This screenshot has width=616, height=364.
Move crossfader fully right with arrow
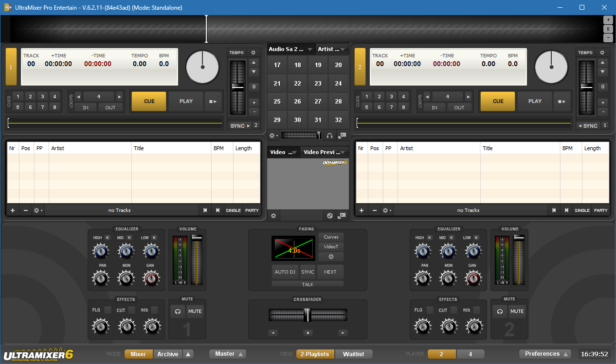[343, 333]
